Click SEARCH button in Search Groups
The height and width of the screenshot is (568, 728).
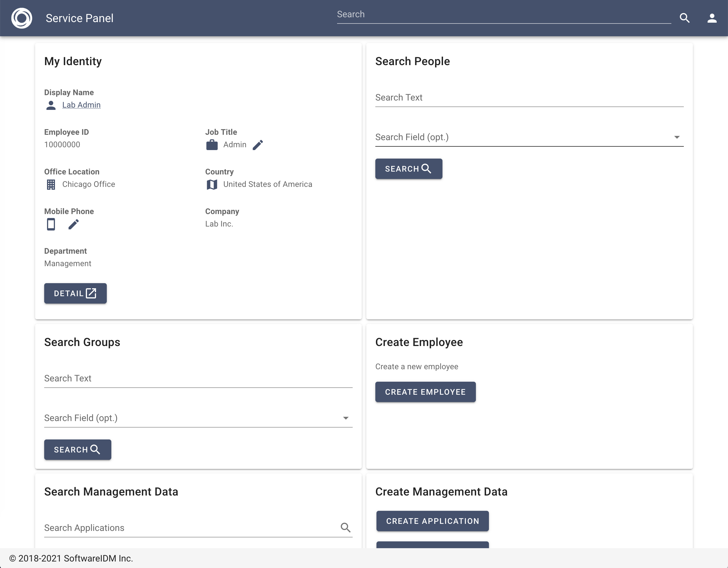78,449
